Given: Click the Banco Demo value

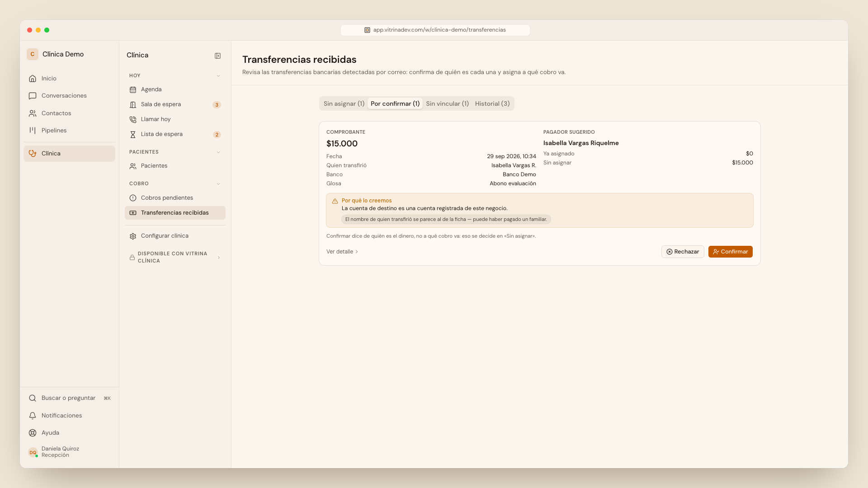Looking at the screenshot, I should pos(519,174).
